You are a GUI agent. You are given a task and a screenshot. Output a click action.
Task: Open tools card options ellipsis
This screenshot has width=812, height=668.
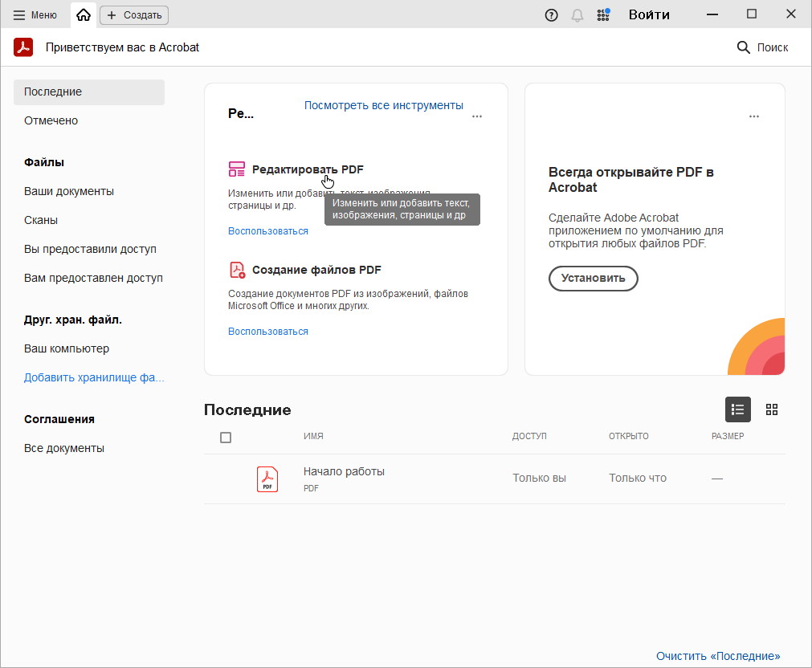477,116
